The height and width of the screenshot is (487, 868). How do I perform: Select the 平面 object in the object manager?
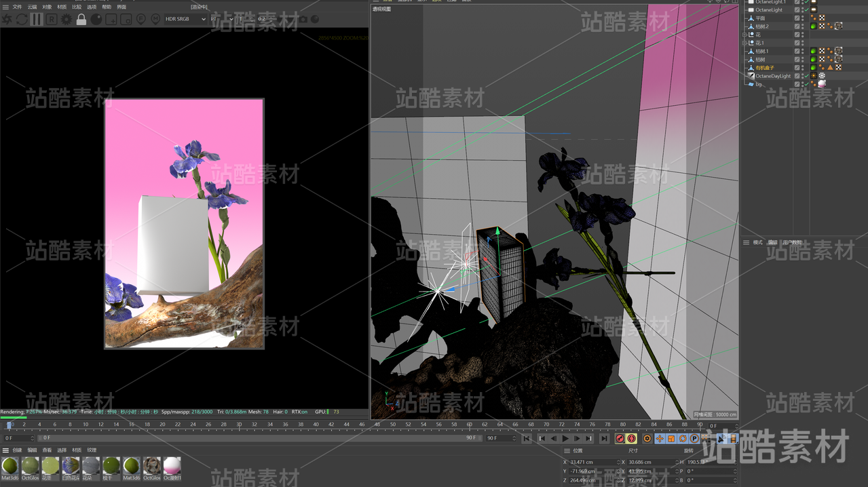pyautogui.click(x=760, y=18)
